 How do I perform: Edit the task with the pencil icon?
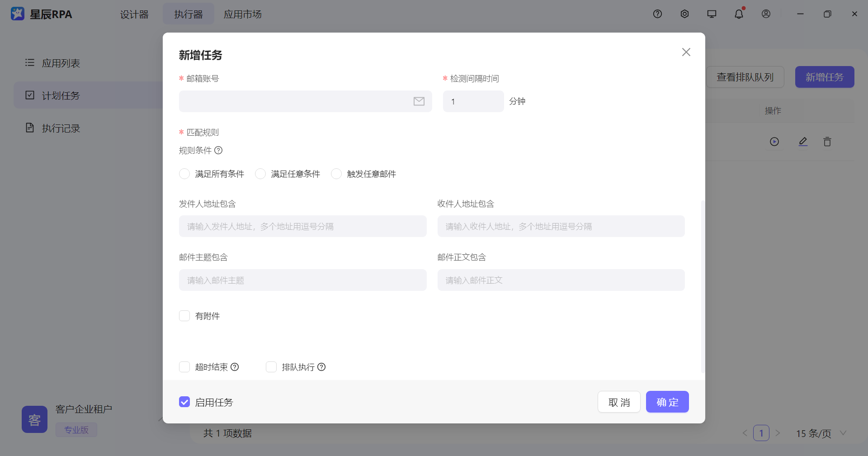(x=803, y=142)
